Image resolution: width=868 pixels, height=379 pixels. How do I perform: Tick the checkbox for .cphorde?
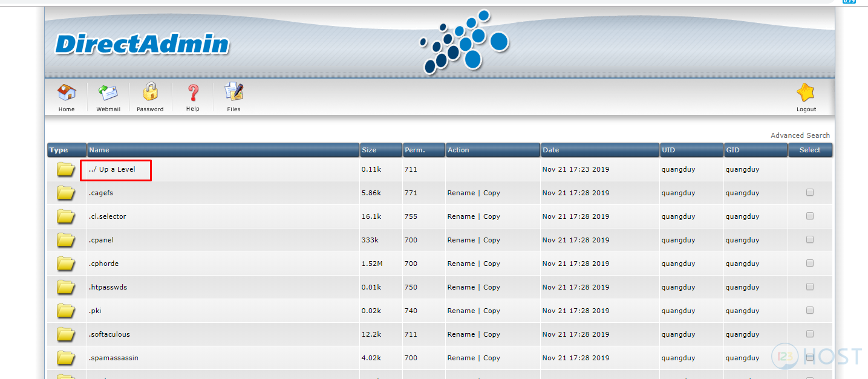point(810,263)
